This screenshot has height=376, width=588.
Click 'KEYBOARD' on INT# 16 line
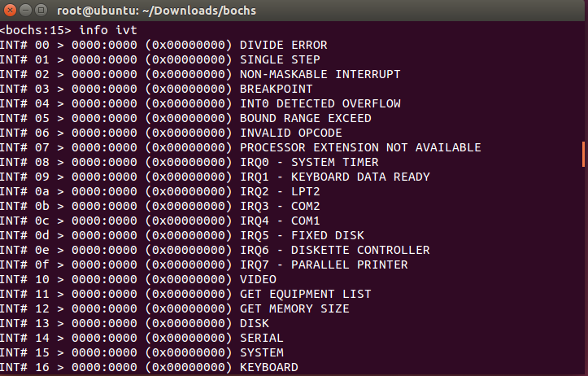269,367
